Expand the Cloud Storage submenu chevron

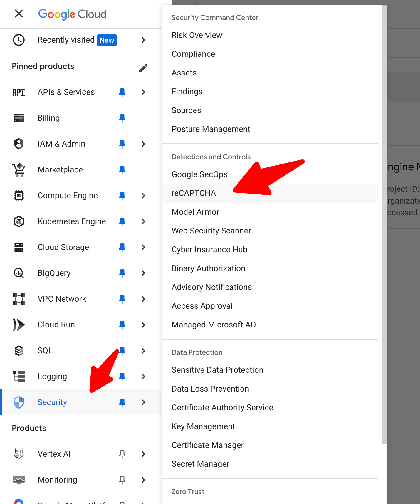(x=143, y=247)
